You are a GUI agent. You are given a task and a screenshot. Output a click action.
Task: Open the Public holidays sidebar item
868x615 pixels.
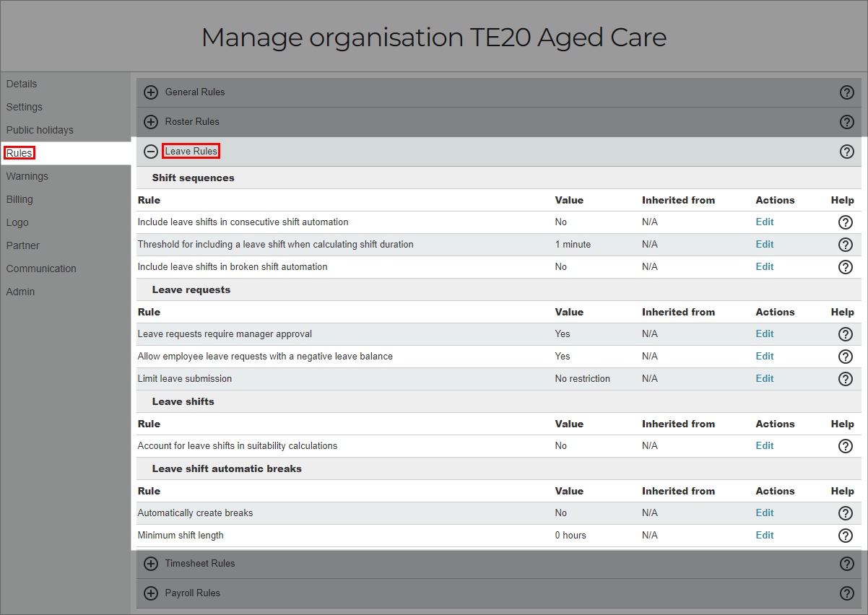pos(40,130)
